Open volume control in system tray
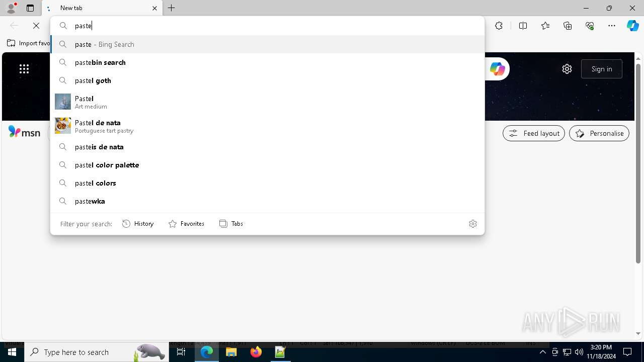The image size is (644, 362). [579, 352]
